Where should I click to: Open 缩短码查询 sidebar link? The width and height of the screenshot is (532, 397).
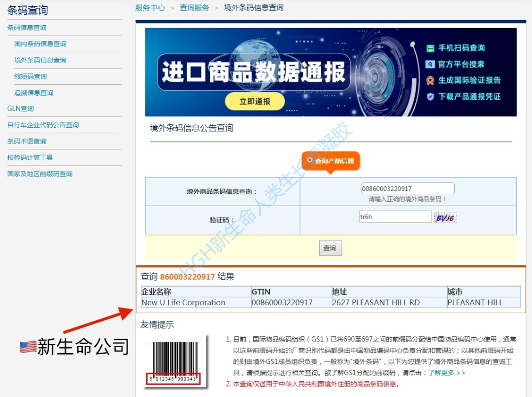coord(31,76)
